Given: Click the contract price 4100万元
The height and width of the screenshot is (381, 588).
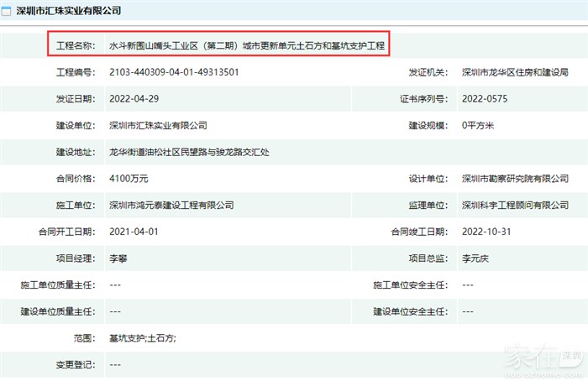Looking at the screenshot, I should pyautogui.click(x=129, y=179).
